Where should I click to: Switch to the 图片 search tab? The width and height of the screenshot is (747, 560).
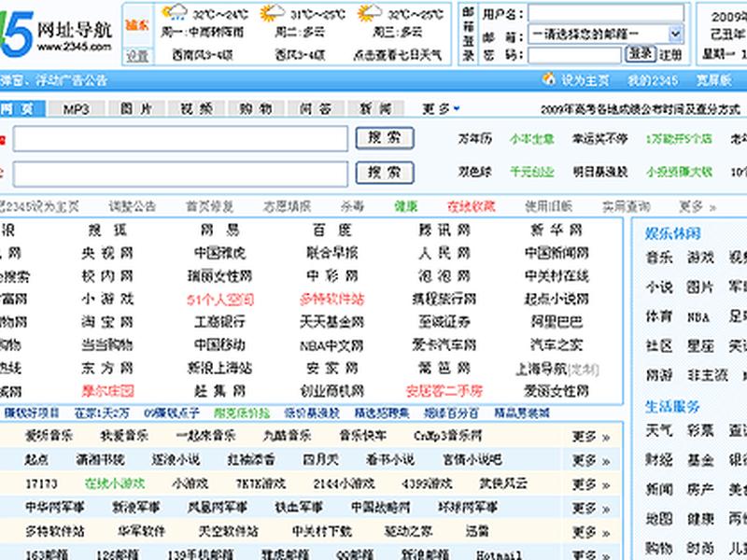(136, 109)
